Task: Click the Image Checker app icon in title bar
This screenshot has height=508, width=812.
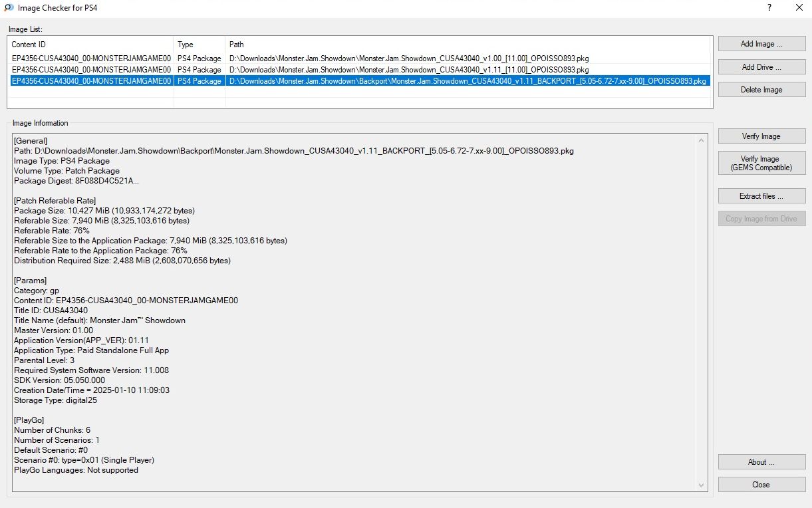Action: point(8,8)
